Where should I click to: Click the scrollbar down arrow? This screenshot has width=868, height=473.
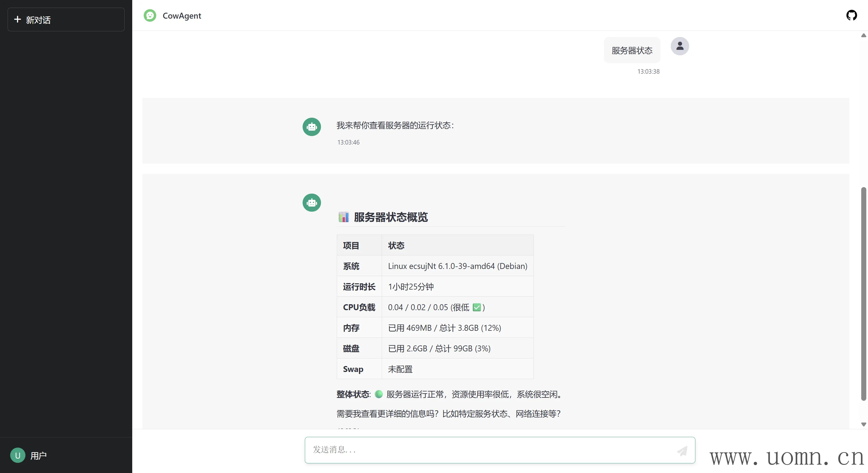(x=863, y=424)
